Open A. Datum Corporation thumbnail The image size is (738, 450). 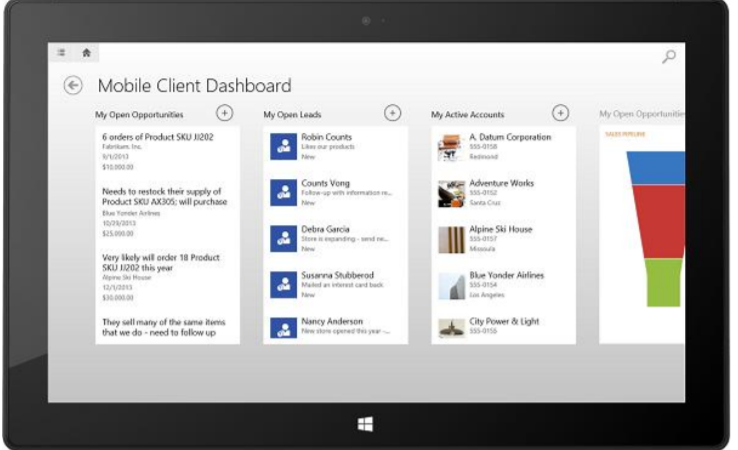coord(451,147)
